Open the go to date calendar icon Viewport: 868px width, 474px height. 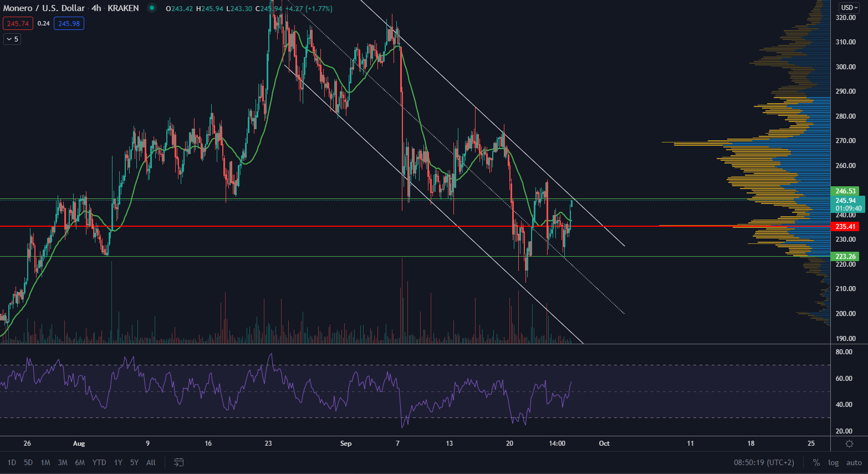(x=179, y=462)
